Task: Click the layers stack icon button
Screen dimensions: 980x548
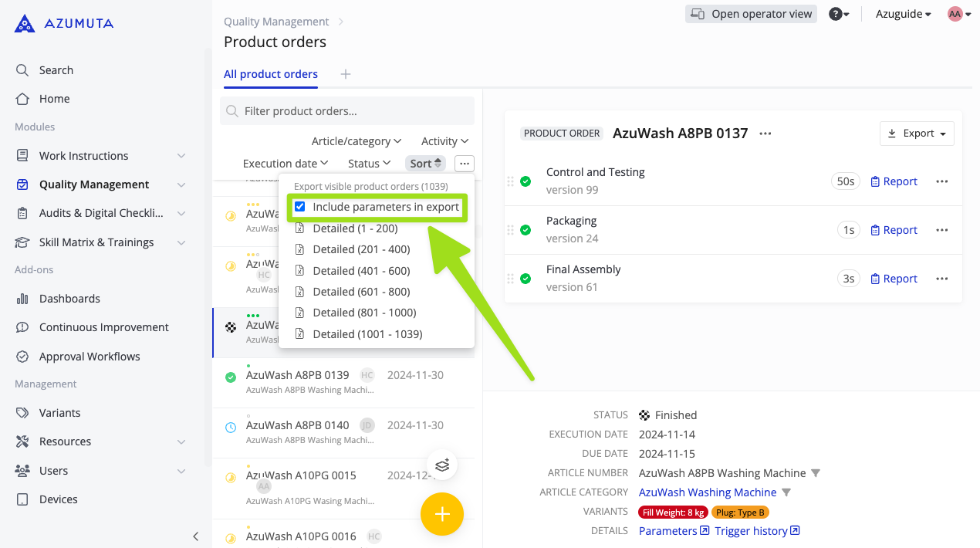Action: pos(442,465)
